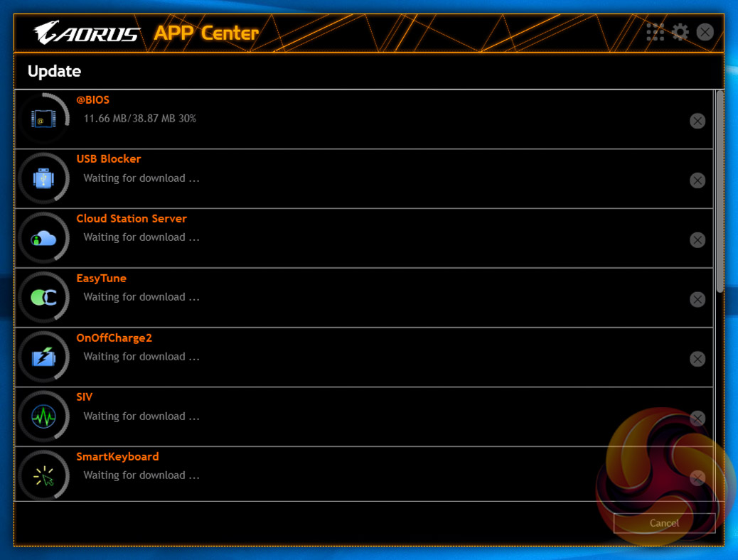This screenshot has height=560, width=738.
Task: Select the Cloud Station Server title
Action: coord(132,219)
